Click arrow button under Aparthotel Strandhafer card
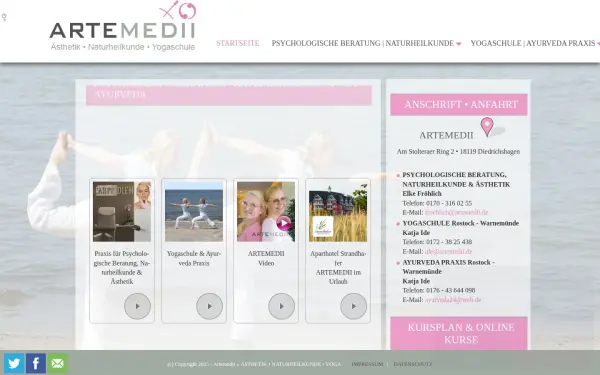The height and width of the screenshot is (375, 600). tap(354, 306)
